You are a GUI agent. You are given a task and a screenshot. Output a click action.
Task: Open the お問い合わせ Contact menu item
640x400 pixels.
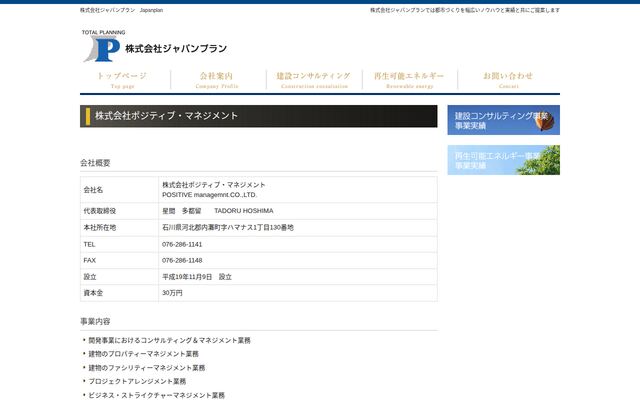click(x=508, y=80)
